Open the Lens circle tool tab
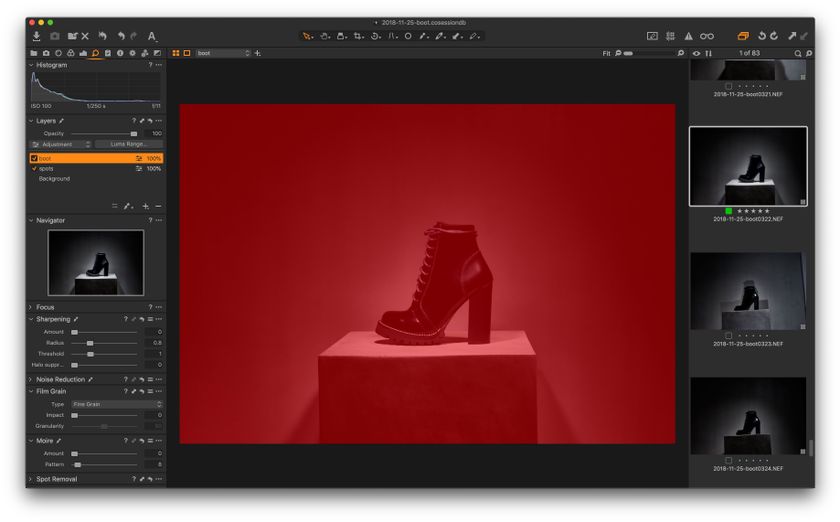 (58, 53)
